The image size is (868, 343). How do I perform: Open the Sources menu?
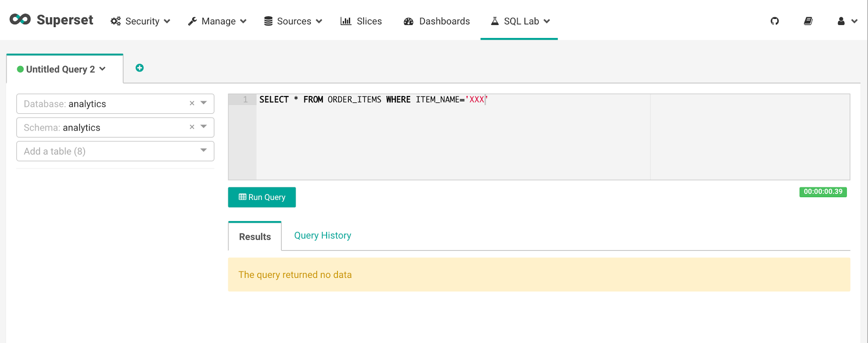point(293,21)
